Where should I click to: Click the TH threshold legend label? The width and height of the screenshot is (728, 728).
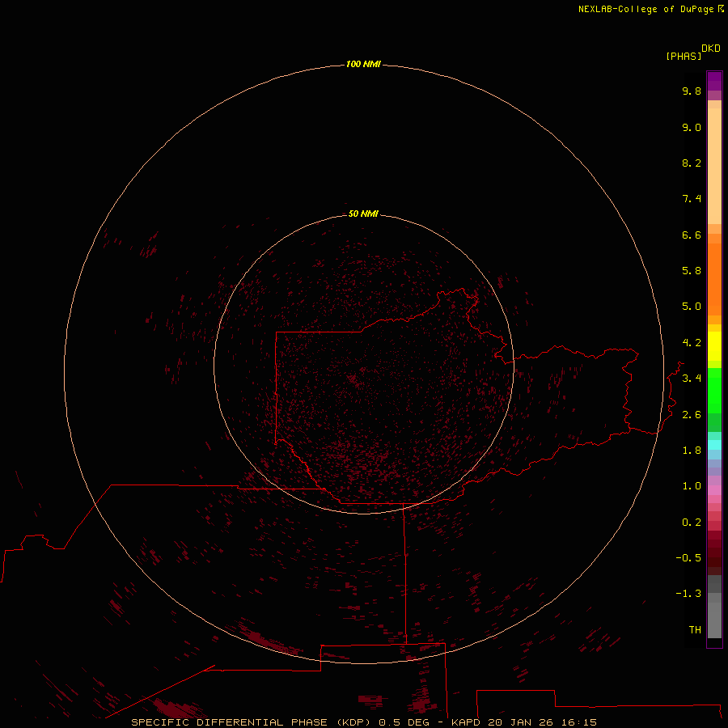pyautogui.click(x=695, y=629)
